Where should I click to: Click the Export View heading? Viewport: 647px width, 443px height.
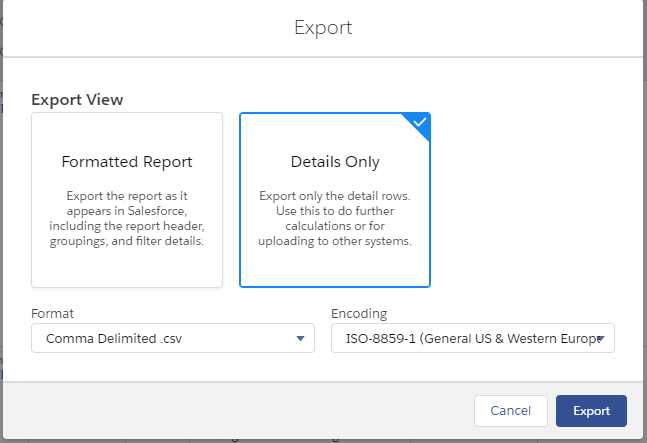pyautogui.click(x=78, y=100)
